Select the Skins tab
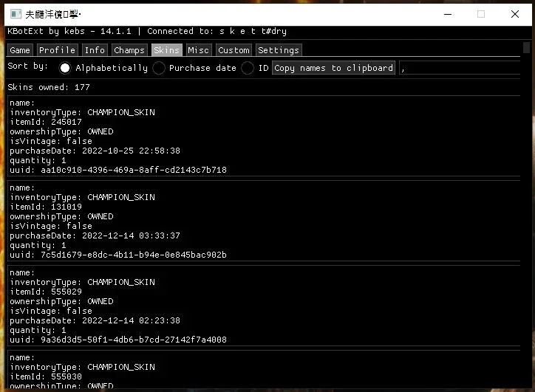Viewport: 535px width, 392px height. 166,50
